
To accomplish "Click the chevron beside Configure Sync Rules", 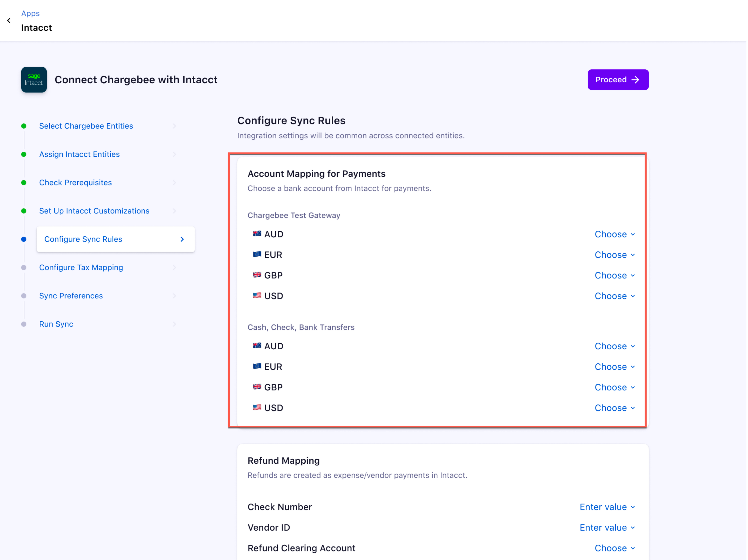I will tap(182, 239).
